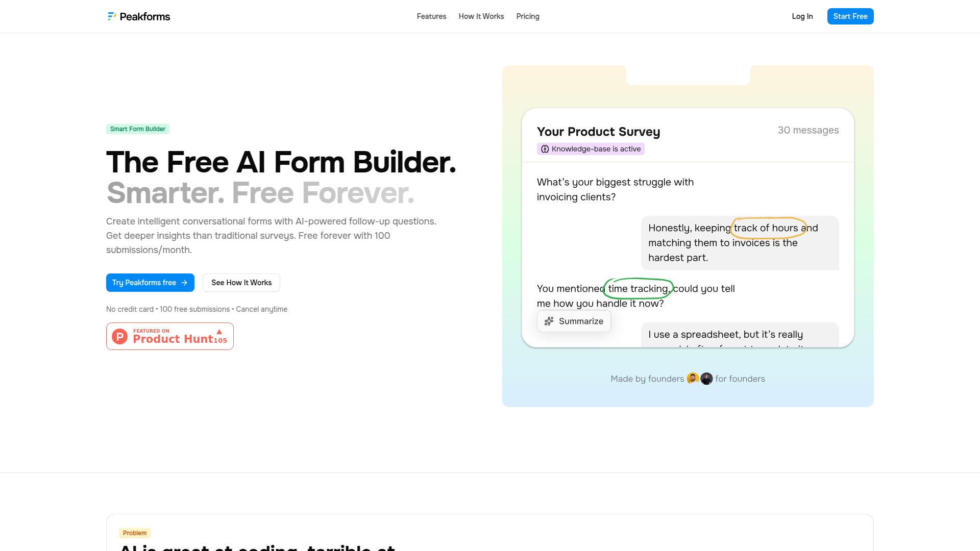Click the sparkle icon on the Summarize button
The image size is (980, 551).
coord(549,321)
